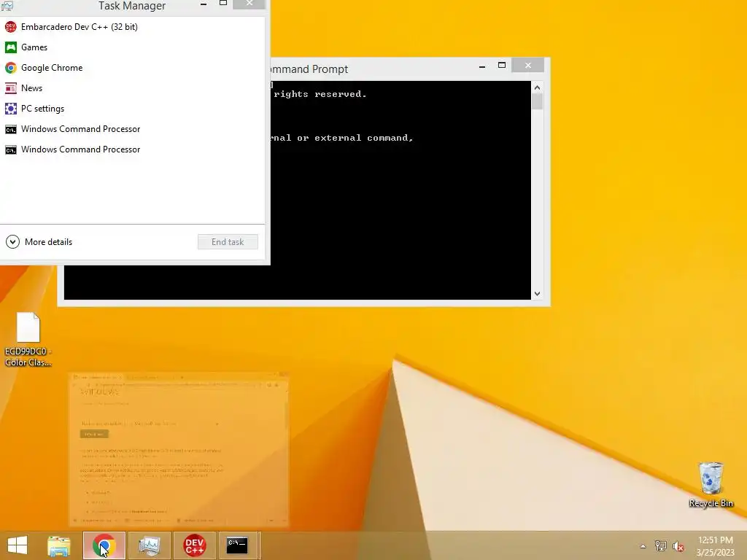747x560 pixels.
Task: Select the News app icon in Task Manager
Action: point(10,88)
